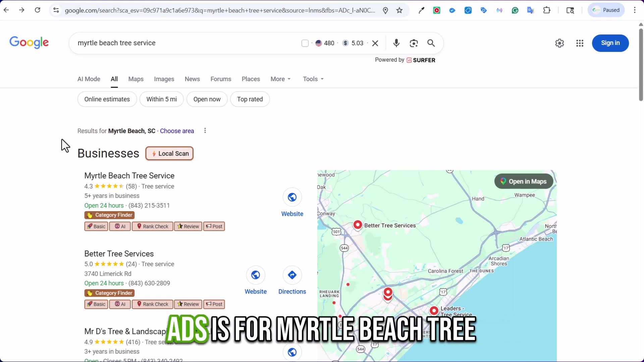Open Myrtle Beach Tree Service website globe icon
The image size is (644, 362).
pyautogui.click(x=292, y=197)
